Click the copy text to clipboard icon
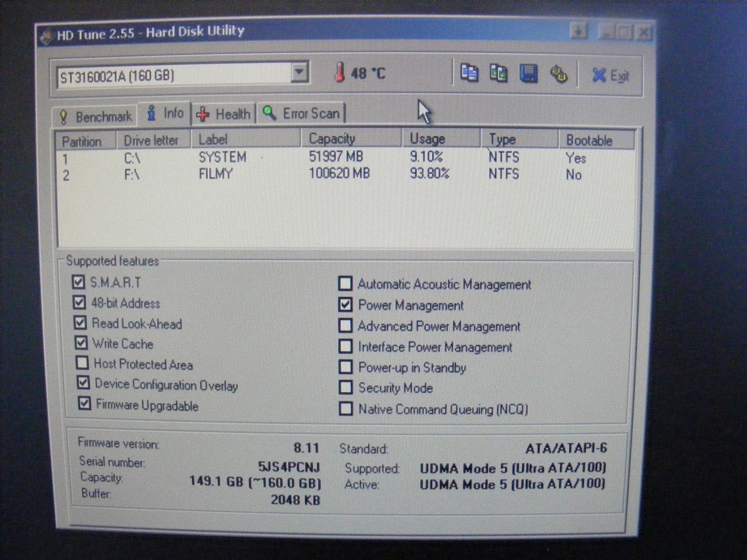Image resolution: width=747 pixels, height=560 pixels. tap(468, 73)
